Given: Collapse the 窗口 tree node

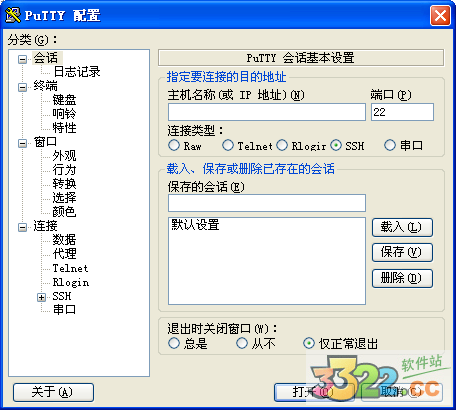Looking at the screenshot, I should click(22, 144).
